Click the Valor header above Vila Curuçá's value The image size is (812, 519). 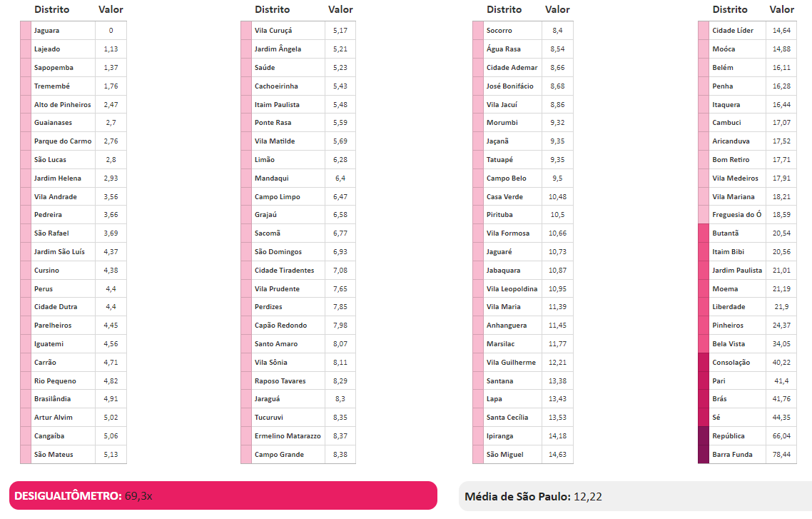340,10
